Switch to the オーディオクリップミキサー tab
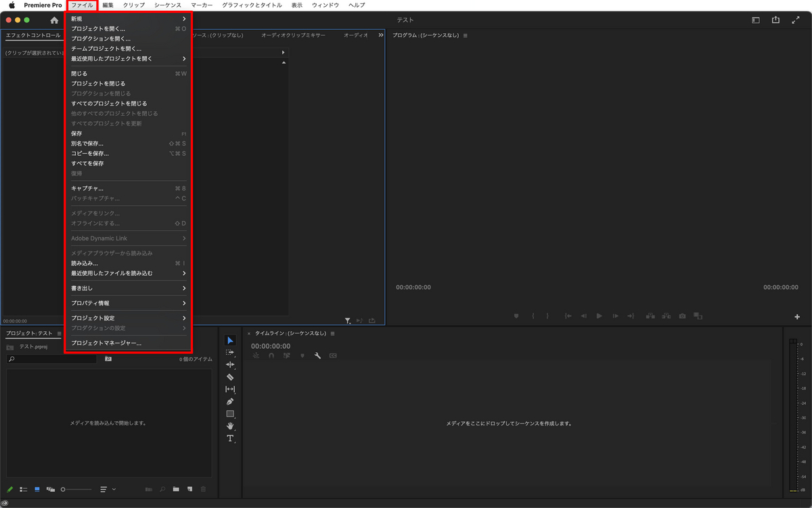Screen dimensions: 812x508 coord(293,35)
